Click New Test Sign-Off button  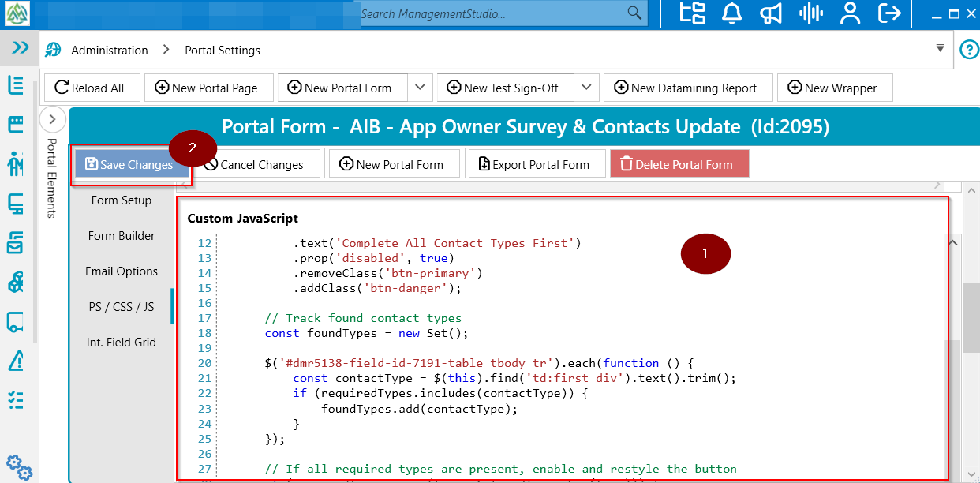[504, 88]
